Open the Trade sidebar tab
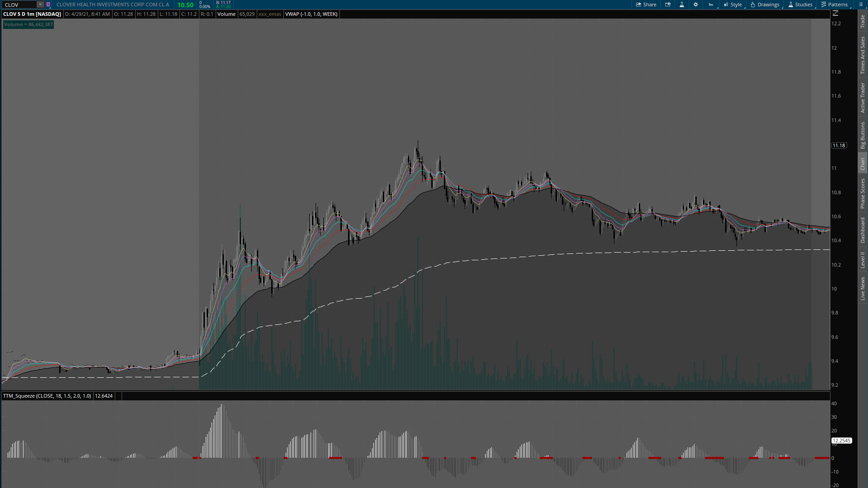868x488 pixels. (863, 21)
